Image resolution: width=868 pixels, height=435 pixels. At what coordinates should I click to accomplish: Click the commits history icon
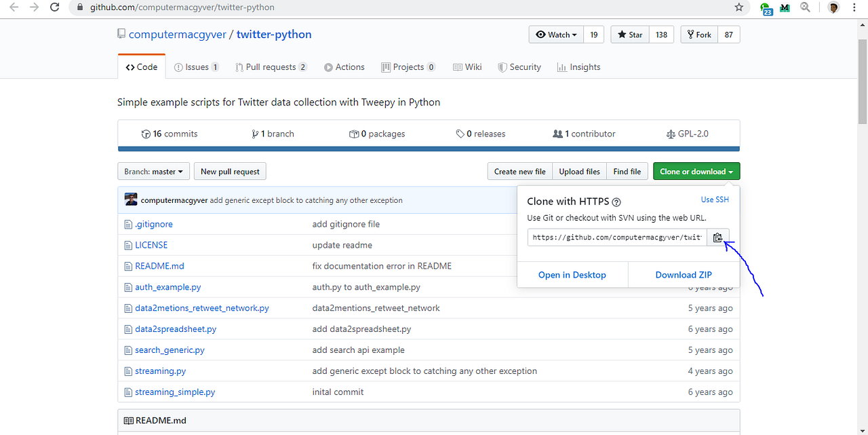(x=144, y=134)
